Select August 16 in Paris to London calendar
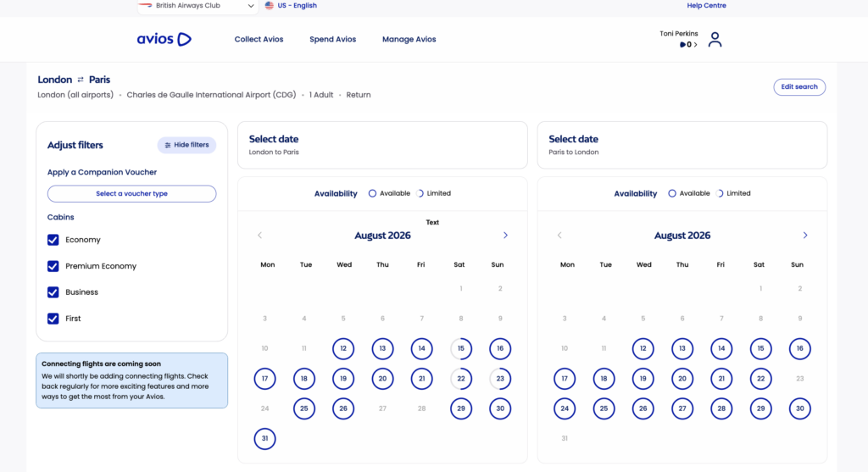 800,348
